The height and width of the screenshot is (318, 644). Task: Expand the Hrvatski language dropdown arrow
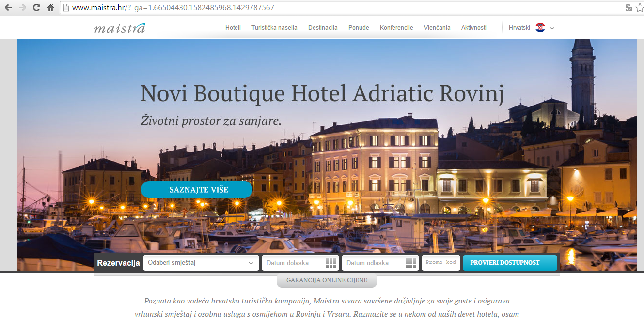tap(552, 28)
